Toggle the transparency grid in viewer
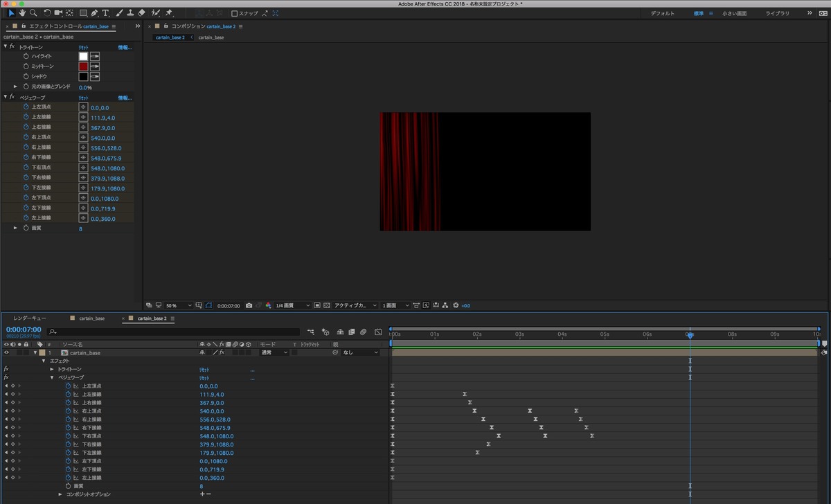This screenshot has width=831, height=504. [327, 305]
